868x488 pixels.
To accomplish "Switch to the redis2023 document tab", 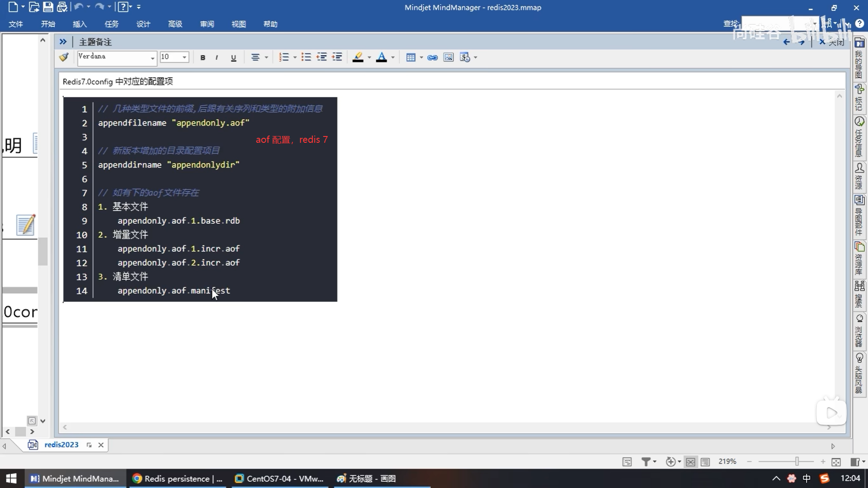I will 61,445.
